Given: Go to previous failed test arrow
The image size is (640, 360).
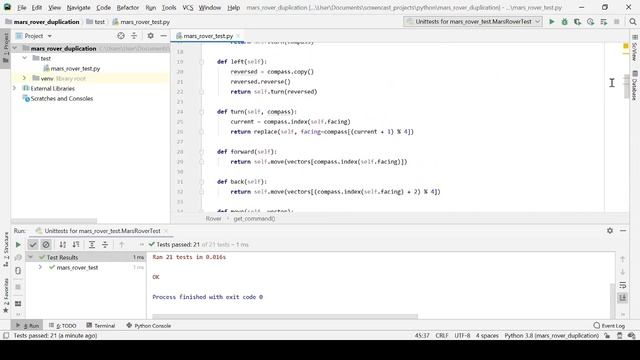Looking at the screenshot, I should (121, 244).
